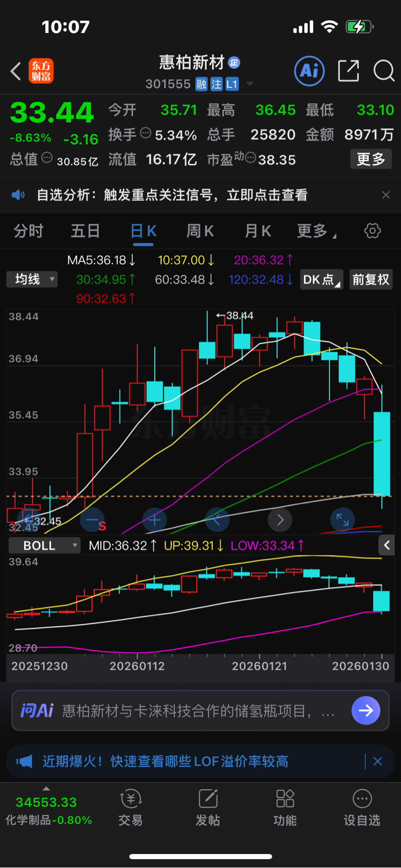This screenshot has height=868, width=401.
Task: Tap the 问Ai logo in input bar
Action: (37, 710)
